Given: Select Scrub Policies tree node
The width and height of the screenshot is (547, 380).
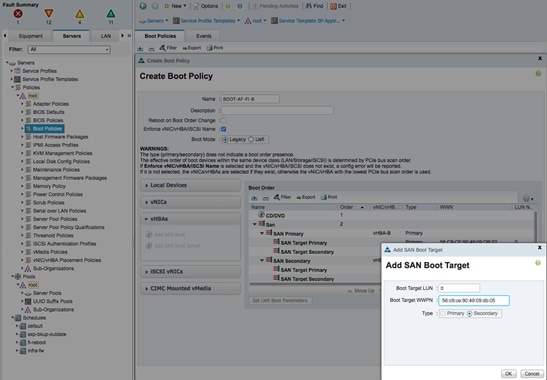Looking at the screenshot, I should (x=48, y=203).
